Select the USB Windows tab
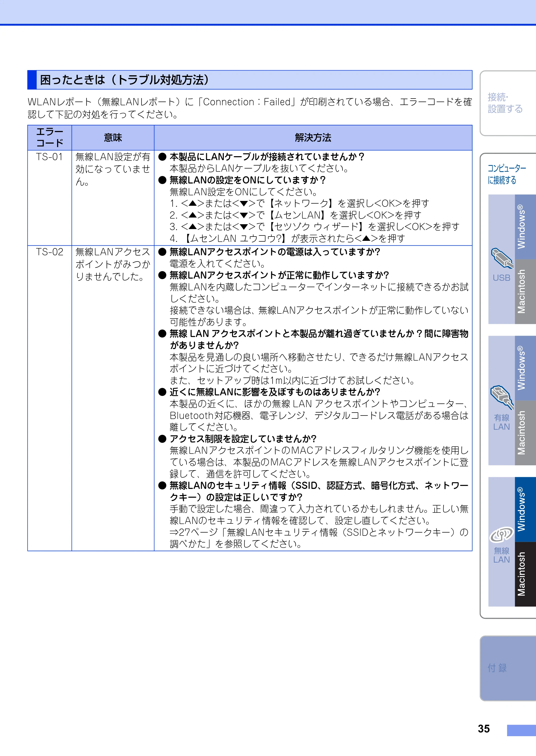 (x=525, y=227)
